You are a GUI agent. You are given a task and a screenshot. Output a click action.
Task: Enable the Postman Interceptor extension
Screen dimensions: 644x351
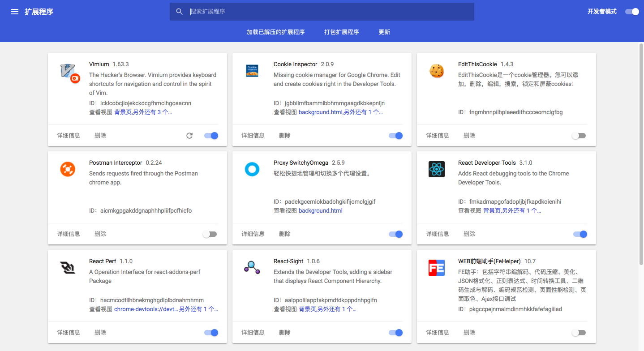coord(210,234)
